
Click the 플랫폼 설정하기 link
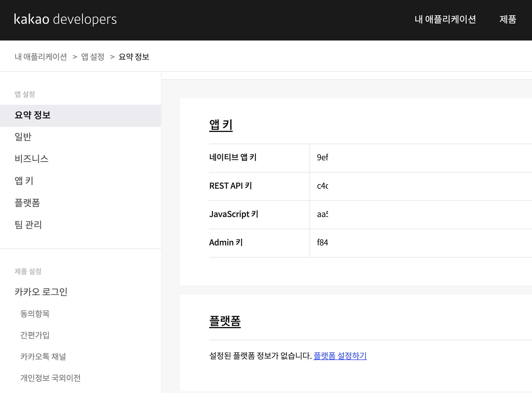click(340, 356)
